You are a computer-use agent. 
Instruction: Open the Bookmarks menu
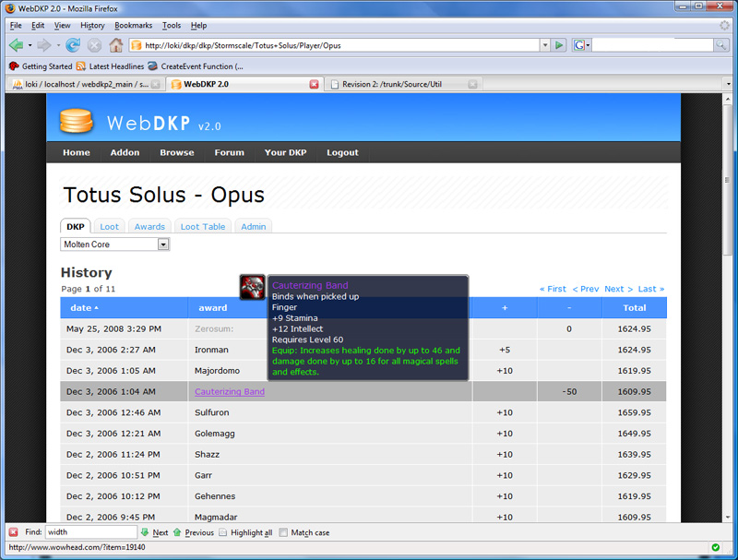pyautogui.click(x=133, y=25)
